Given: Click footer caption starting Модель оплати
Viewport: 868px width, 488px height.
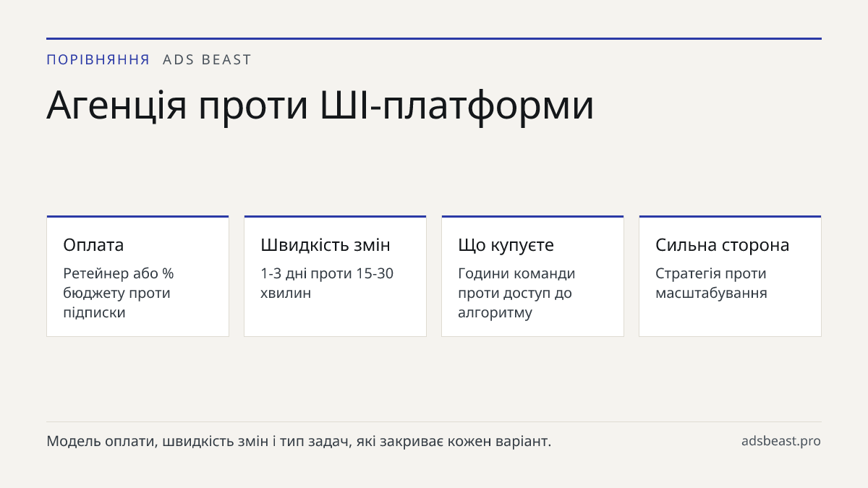Looking at the screenshot, I should click(299, 441).
